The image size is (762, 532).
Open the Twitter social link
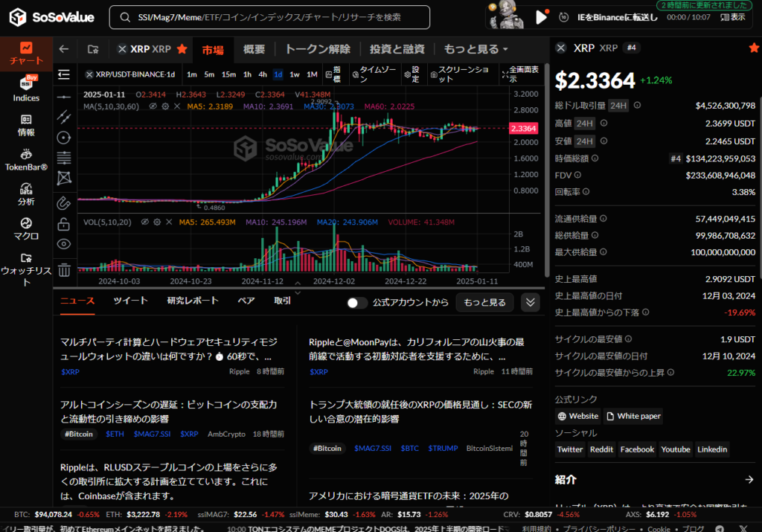point(569,449)
